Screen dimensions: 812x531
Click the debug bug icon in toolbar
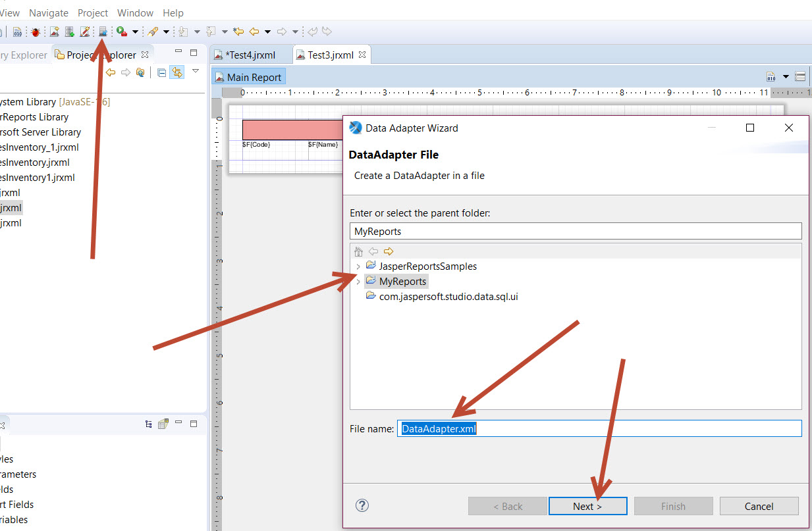[36, 32]
